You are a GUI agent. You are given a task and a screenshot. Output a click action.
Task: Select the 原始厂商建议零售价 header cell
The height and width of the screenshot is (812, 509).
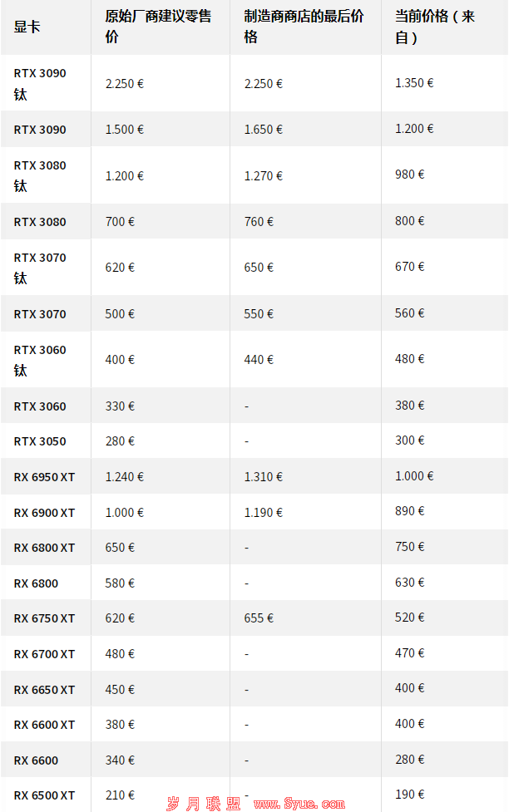click(x=158, y=27)
